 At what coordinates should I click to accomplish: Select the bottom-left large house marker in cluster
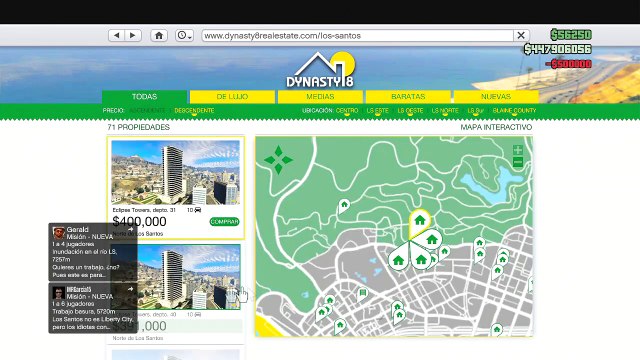click(399, 258)
